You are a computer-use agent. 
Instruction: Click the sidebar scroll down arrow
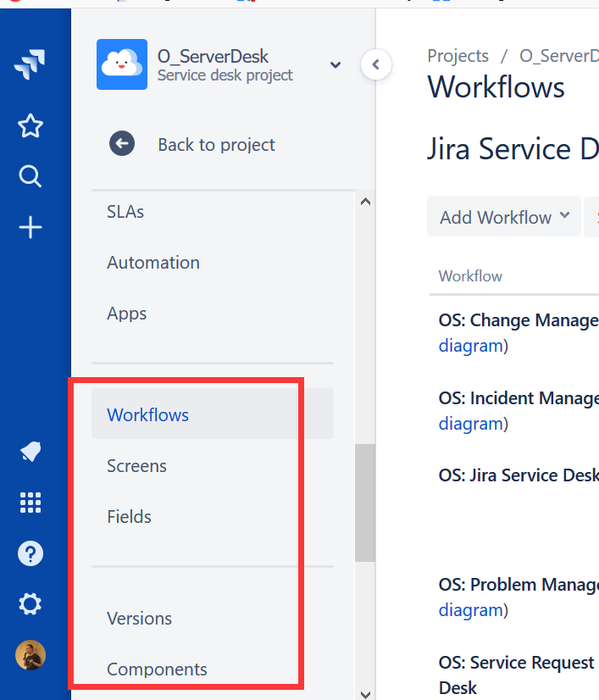(x=365, y=695)
